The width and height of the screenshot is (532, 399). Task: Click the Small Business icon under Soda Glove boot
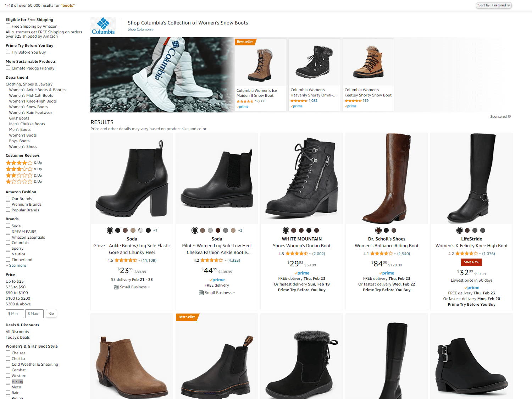[x=116, y=287]
